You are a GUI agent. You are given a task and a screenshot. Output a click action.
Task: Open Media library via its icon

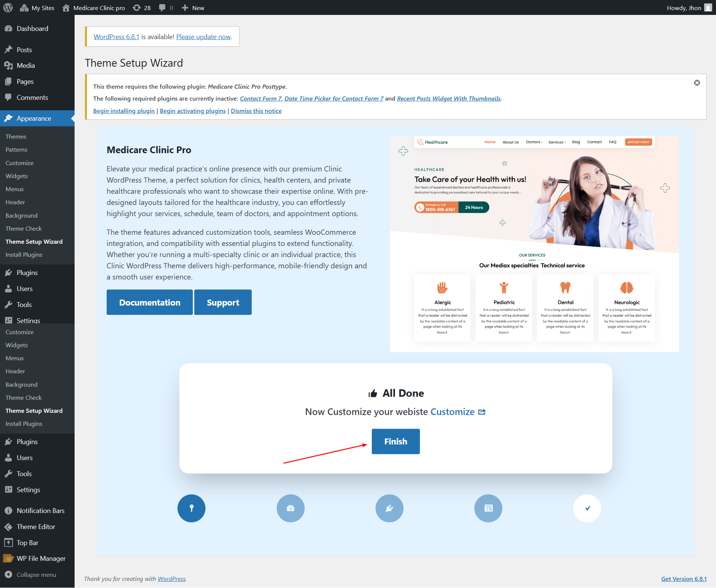[x=9, y=66]
